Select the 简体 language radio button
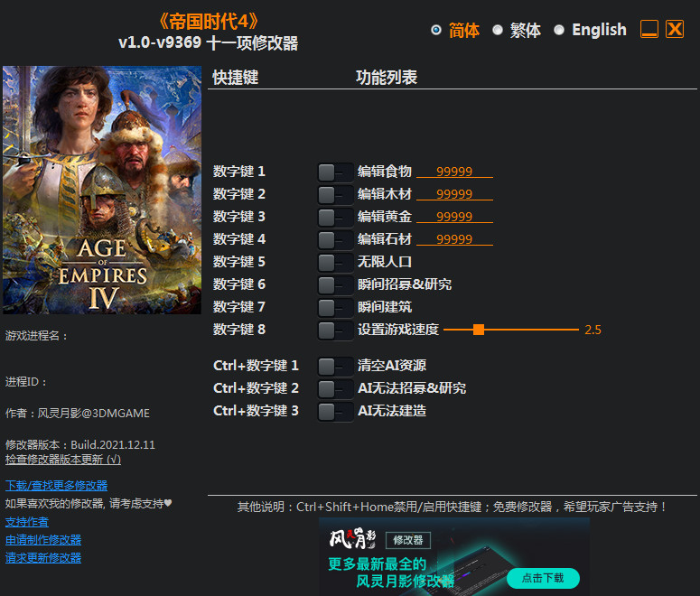This screenshot has width=700, height=596. pos(436,30)
